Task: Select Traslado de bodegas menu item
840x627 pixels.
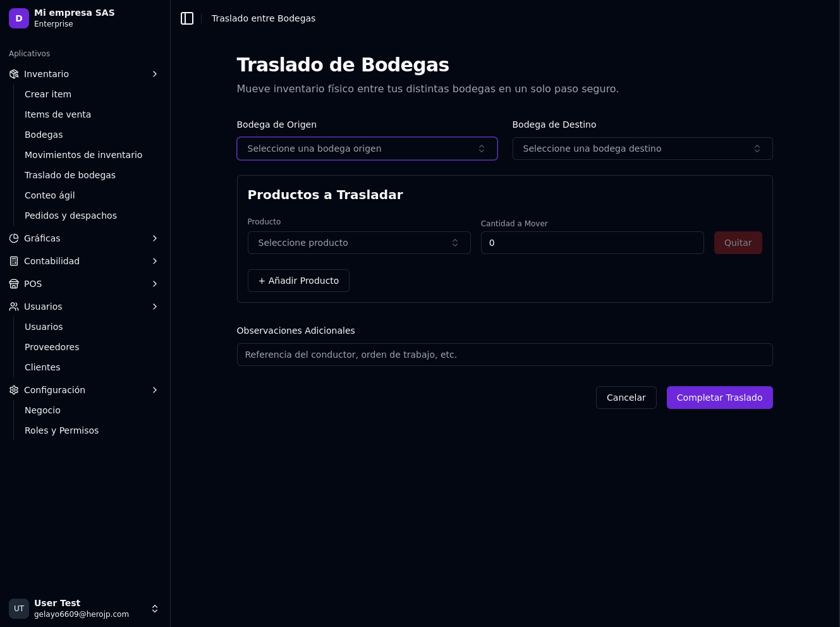Action: [x=70, y=175]
